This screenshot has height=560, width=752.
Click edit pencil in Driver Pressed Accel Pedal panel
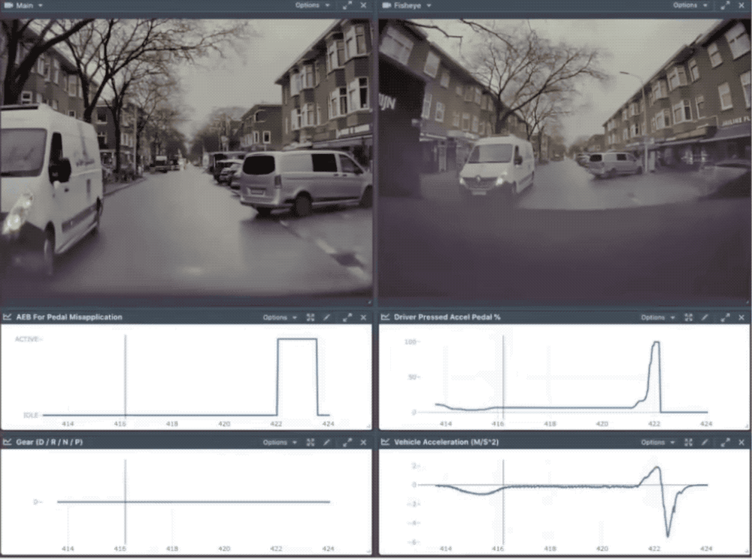[705, 317]
